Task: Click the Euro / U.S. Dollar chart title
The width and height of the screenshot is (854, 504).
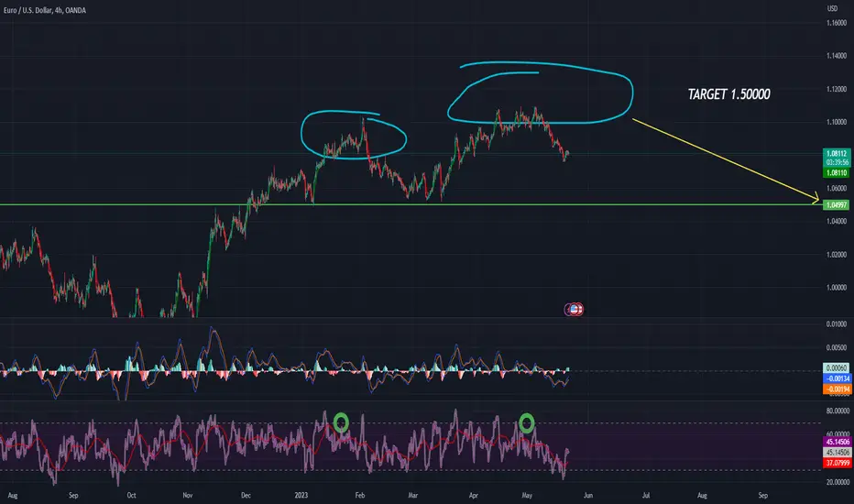Action: (45, 10)
